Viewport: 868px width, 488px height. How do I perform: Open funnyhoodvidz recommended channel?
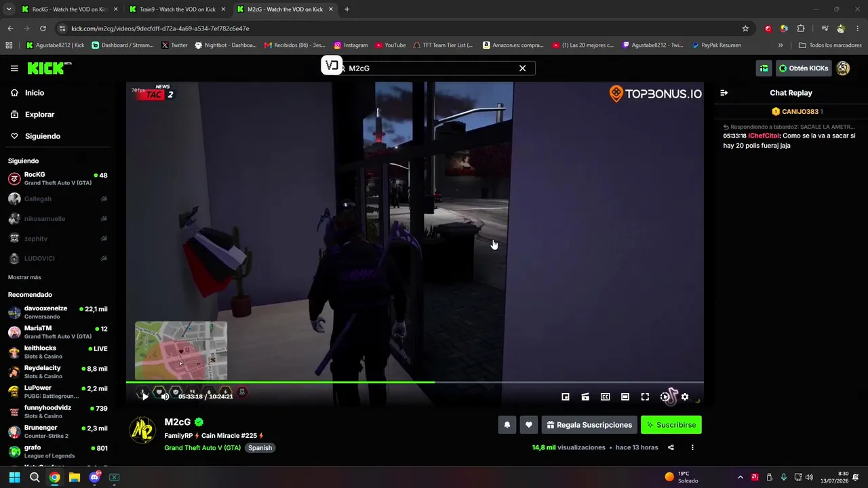[58, 411]
